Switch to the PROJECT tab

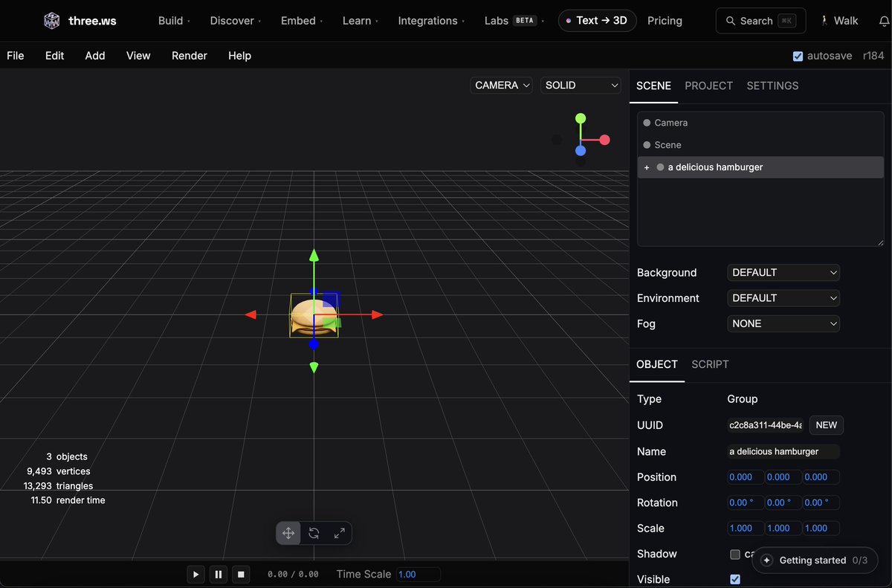coord(708,85)
